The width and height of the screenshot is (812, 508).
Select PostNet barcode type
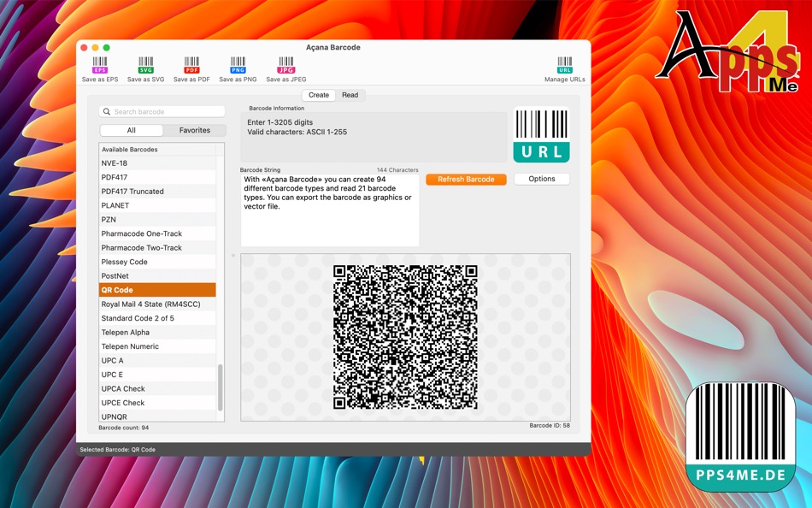click(157, 275)
